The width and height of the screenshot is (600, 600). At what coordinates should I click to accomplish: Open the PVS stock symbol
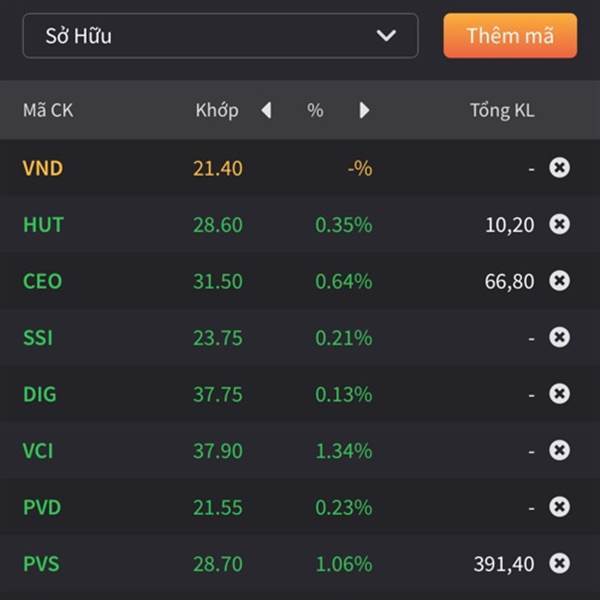point(41,564)
